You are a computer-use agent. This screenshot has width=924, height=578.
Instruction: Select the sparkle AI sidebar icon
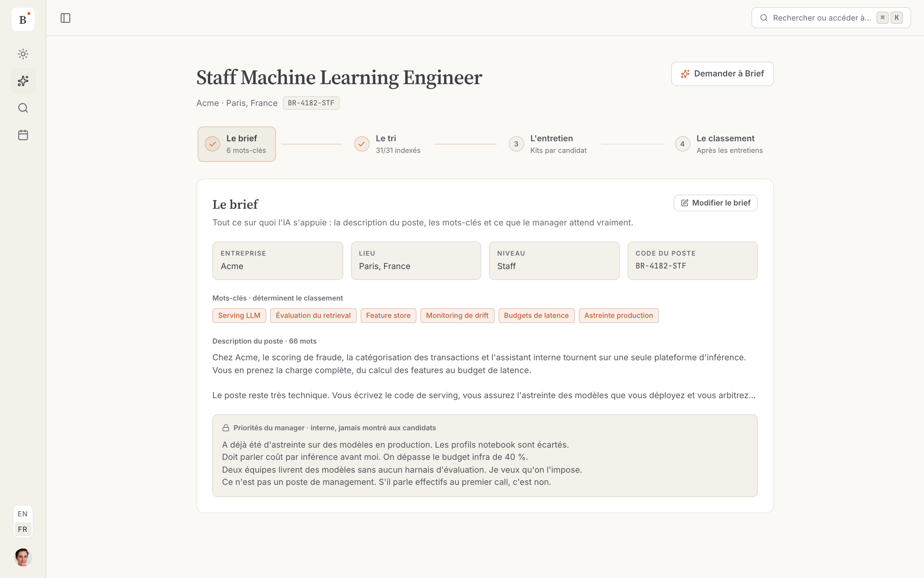23,81
